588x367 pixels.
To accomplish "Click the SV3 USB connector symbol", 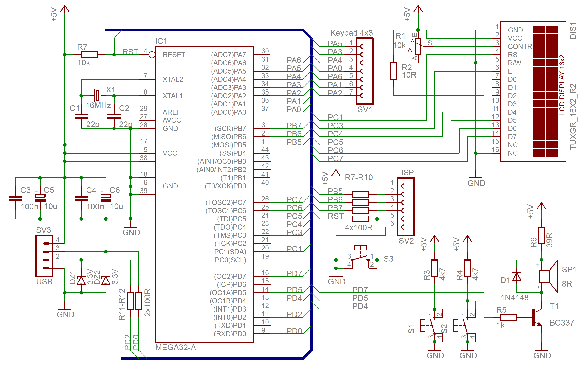I will (x=44, y=256).
